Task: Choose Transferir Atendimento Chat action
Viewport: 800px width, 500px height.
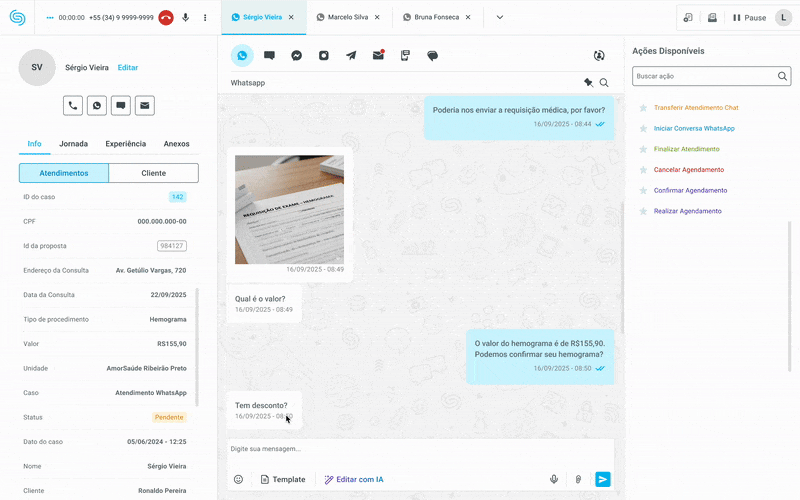Action: coord(696,108)
